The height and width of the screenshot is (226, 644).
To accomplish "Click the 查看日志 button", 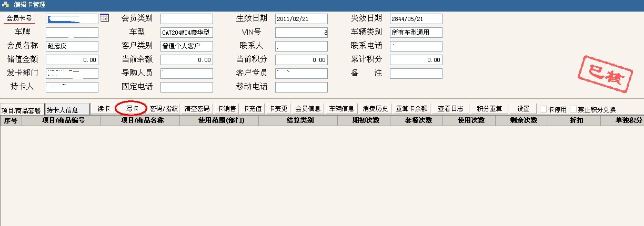I will click(450, 109).
